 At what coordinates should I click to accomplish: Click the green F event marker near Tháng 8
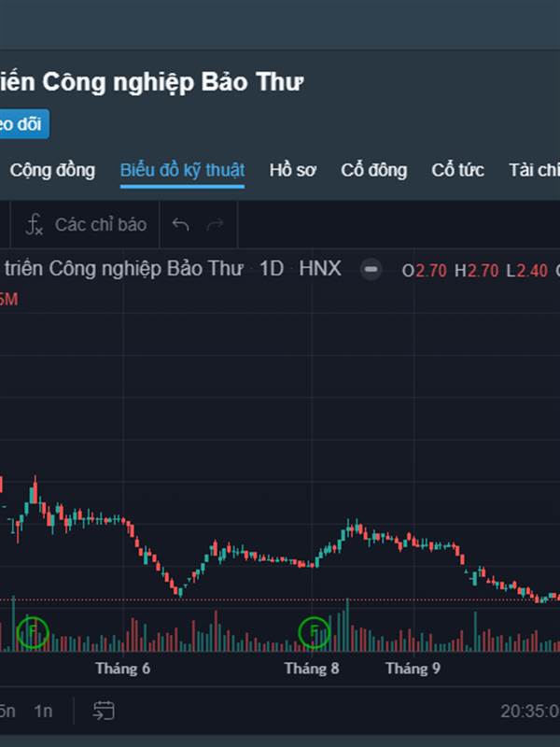(x=314, y=632)
